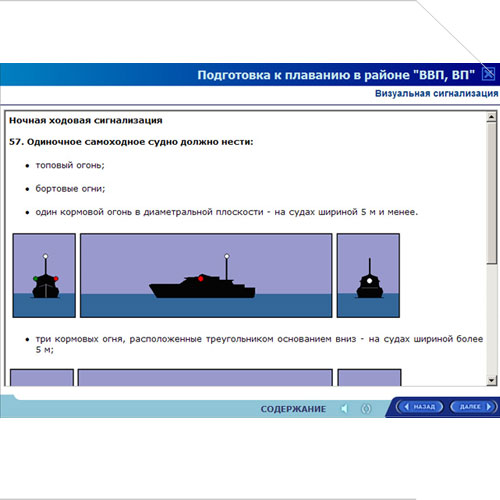The width and height of the screenshot is (500, 500).
Task: Click the ДАЛЕЕ (next) navigation button
Action: pyautogui.click(x=473, y=407)
